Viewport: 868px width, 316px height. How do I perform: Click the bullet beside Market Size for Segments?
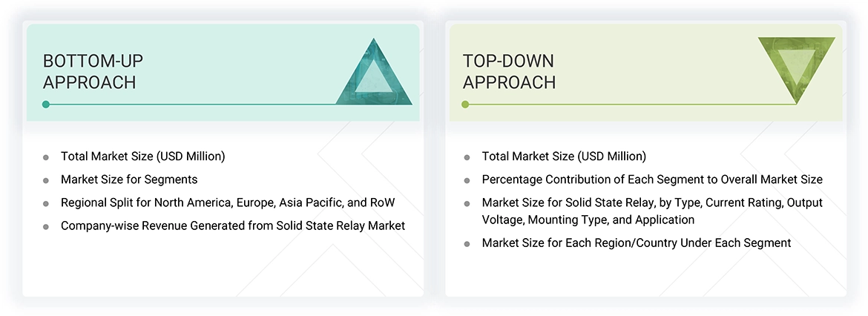point(46,180)
